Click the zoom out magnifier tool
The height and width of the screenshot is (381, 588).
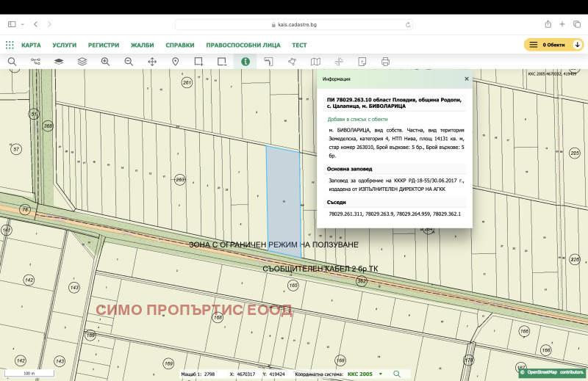tap(129, 62)
